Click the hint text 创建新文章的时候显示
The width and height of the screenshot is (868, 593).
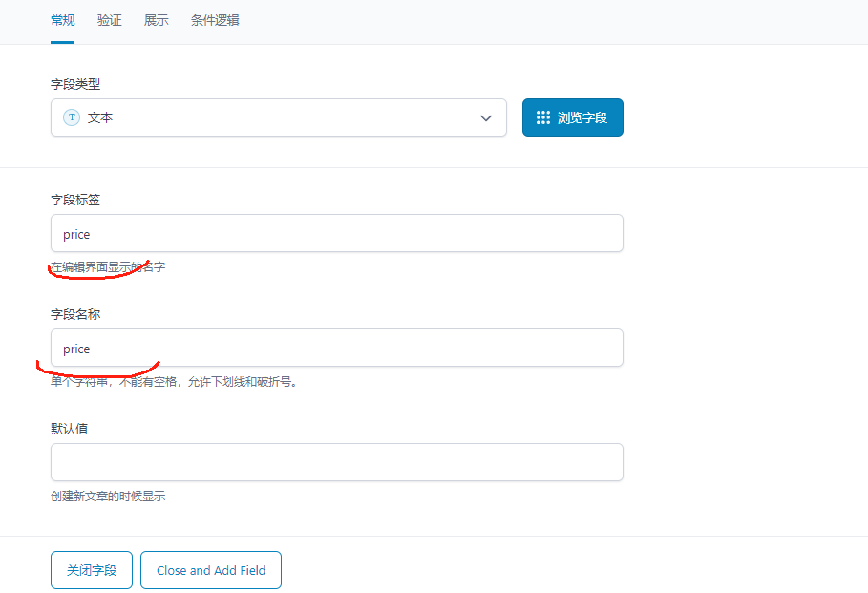pyautogui.click(x=108, y=497)
